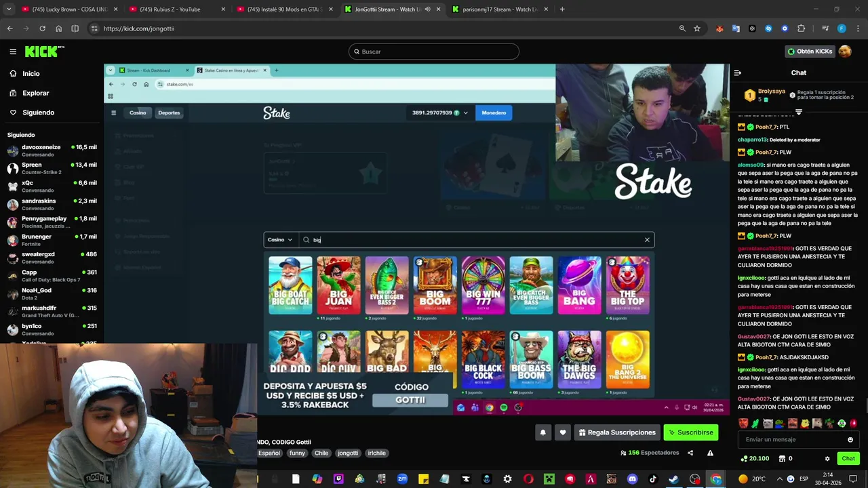Select the funny stream tag

point(297,453)
